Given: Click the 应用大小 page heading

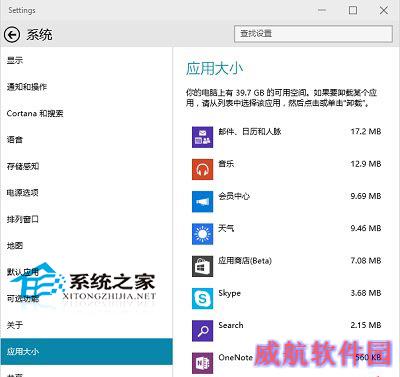Looking at the screenshot, I should 214,69.
